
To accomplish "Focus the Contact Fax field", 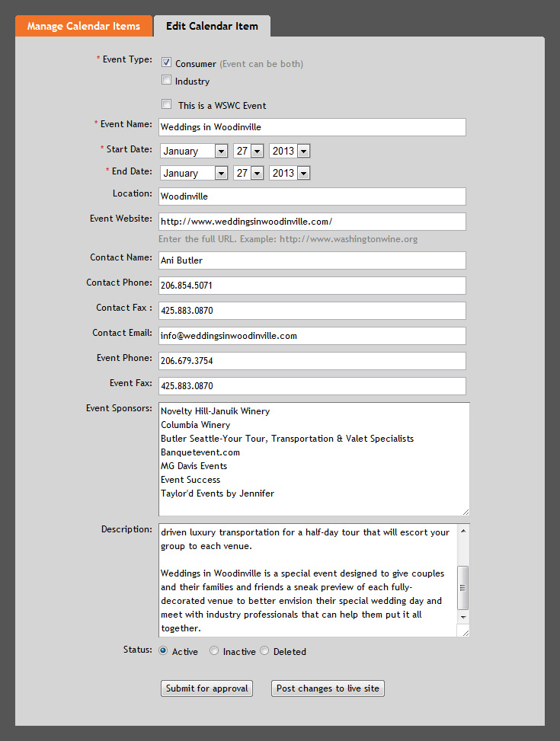I will tap(312, 311).
